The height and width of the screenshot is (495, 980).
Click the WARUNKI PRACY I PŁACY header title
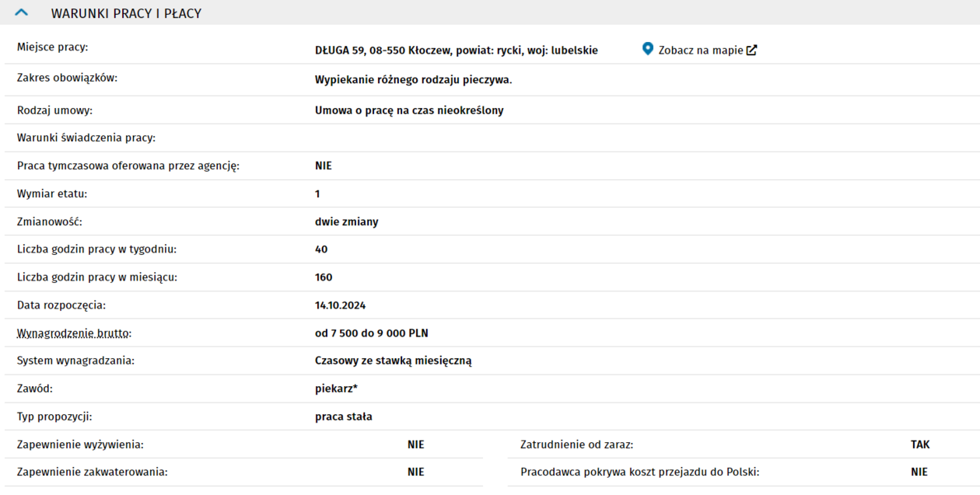[126, 13]
